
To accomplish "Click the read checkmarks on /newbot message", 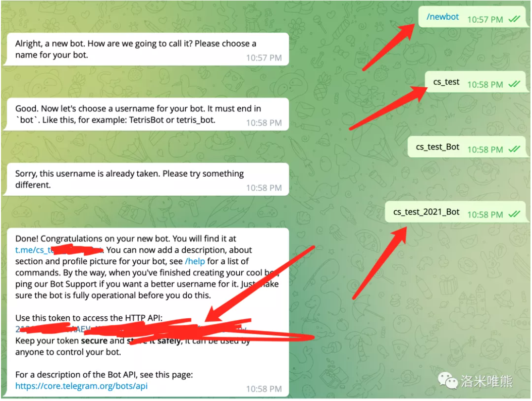I will coord(514,19).
